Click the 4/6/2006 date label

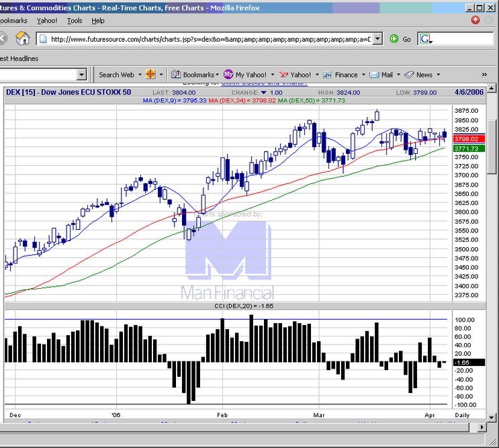tap(469, 92)
